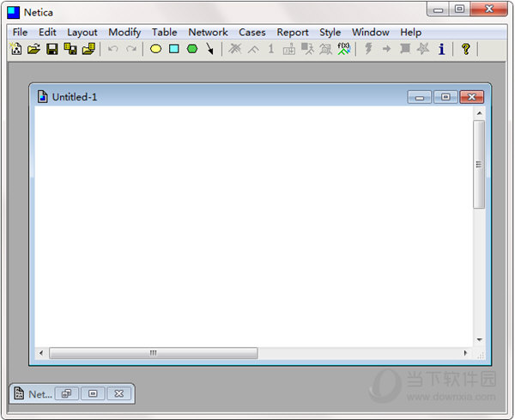Select the yellow oval nature node tool
Viewport: 515px width, 420px height.
[x=155, y=49]
